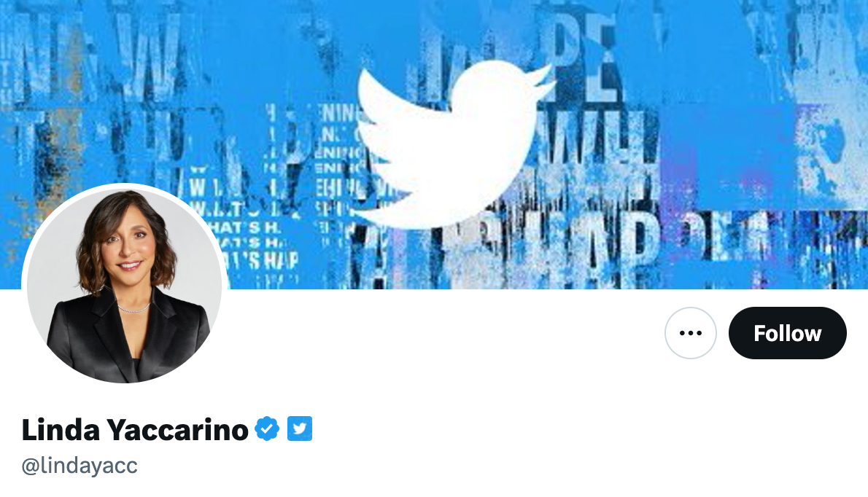Follow Linda Yaccarino's account
Viewport: 868px width, 497px height.
tap(787, 333)
